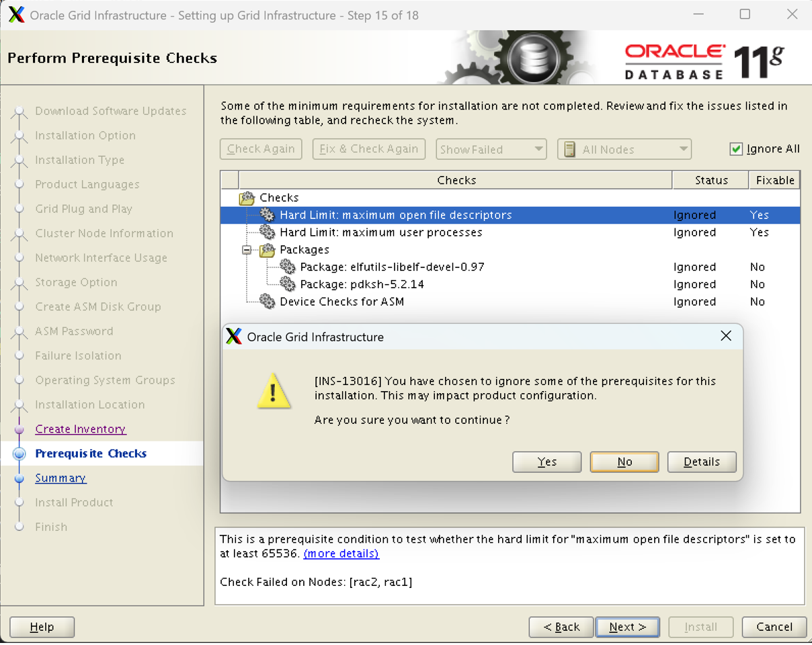This screenshot has width=812, height=645.
Task: Click the Prerequisite Checks step bullet
Action: click(x=19, y=454)
